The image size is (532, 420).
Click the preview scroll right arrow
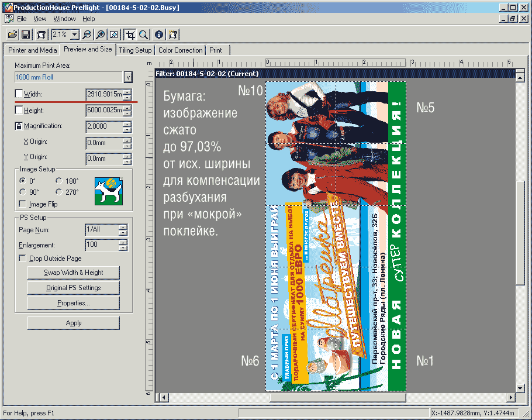[x=511, y=397]
